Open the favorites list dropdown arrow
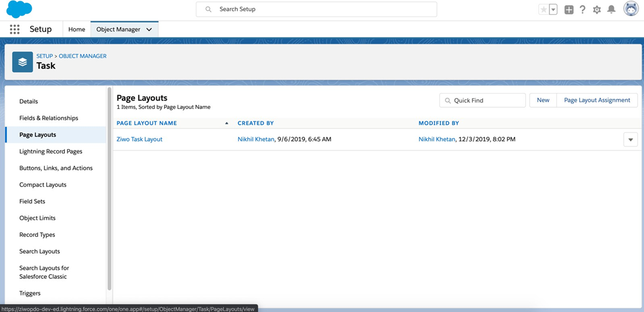 [554, 10]
